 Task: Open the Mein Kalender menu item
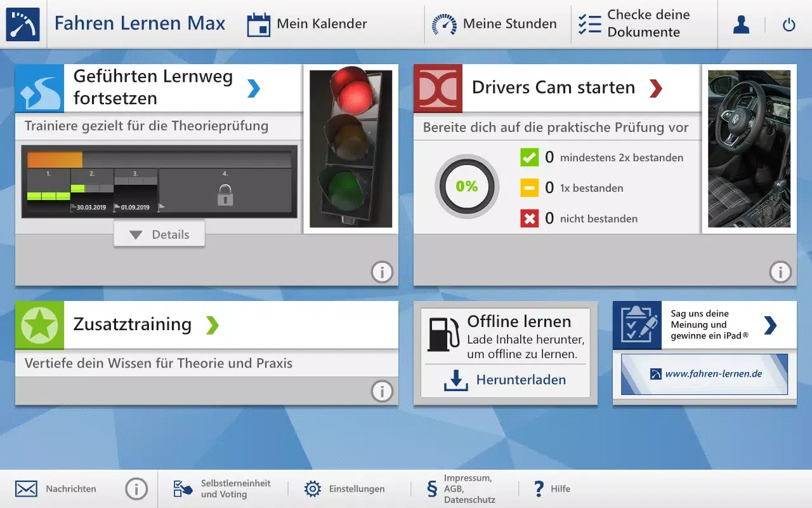pos(307,24)
